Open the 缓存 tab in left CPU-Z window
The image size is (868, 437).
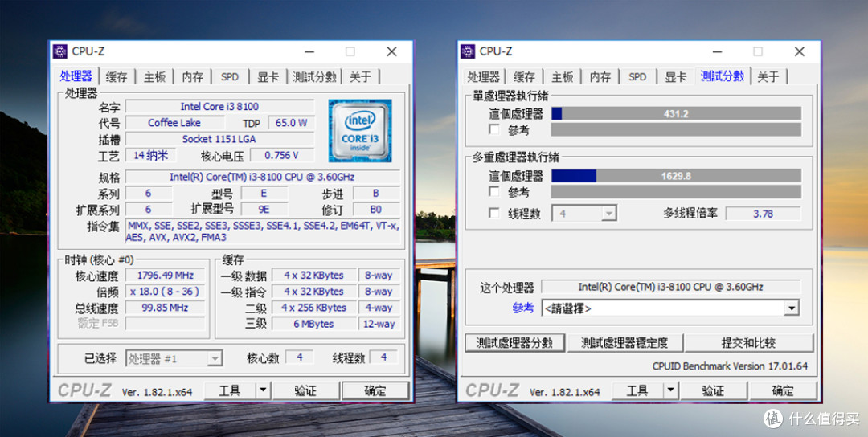pos(117,77)
